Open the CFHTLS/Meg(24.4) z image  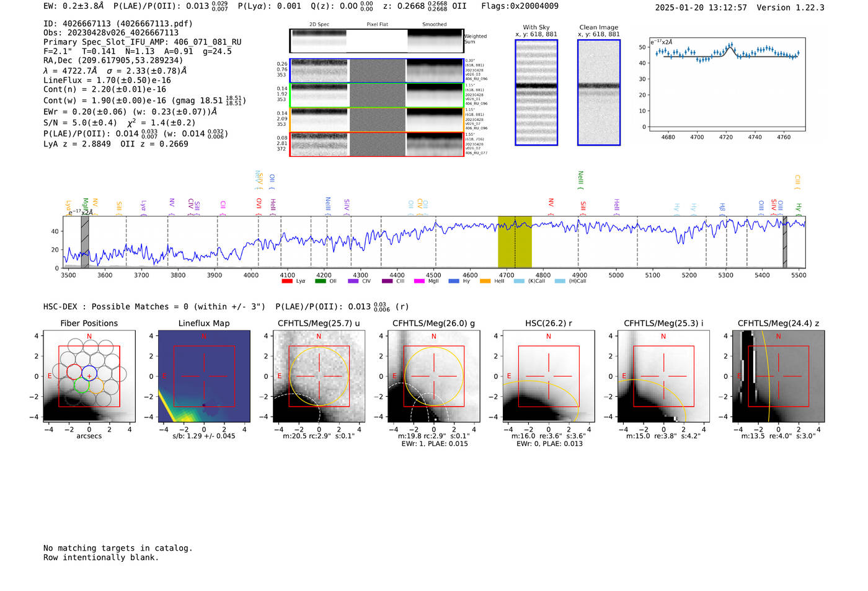(x=778, y=376)
